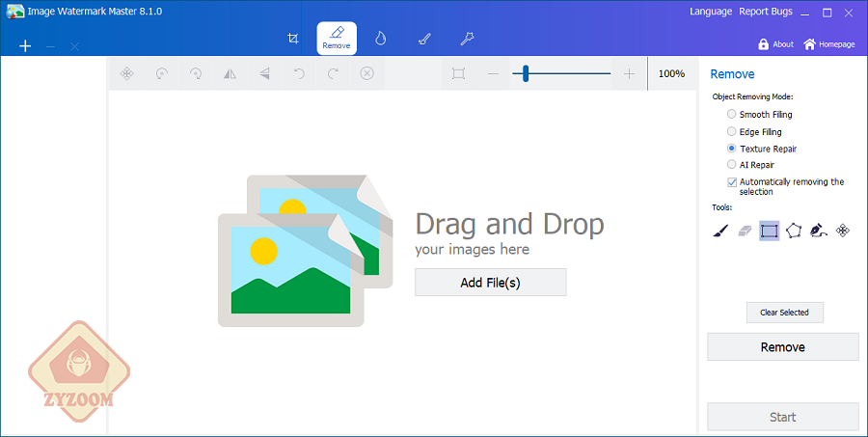Screen dimensions: 868x437
Task: Select Smooth Filling mode
Action: [760, 114]
